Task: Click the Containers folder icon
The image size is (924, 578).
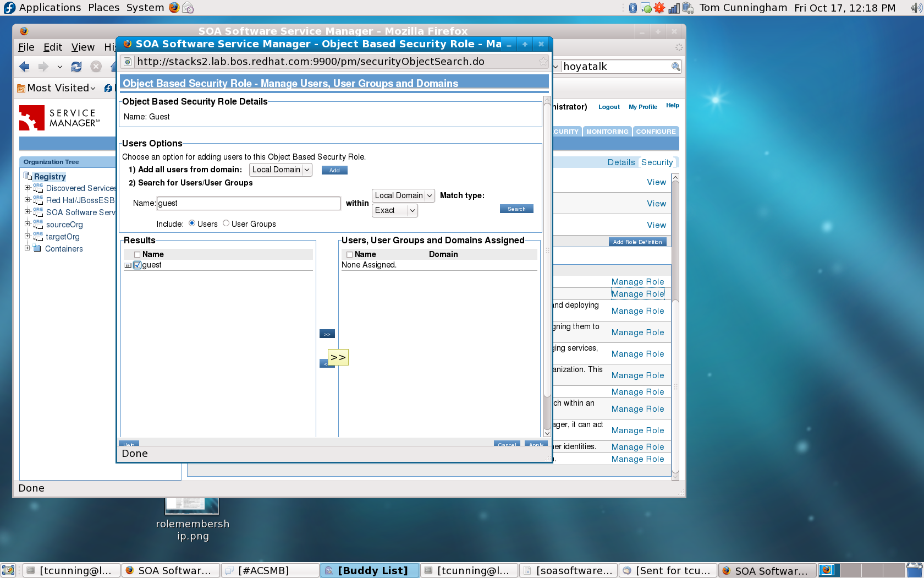Action: coord(37,248)
